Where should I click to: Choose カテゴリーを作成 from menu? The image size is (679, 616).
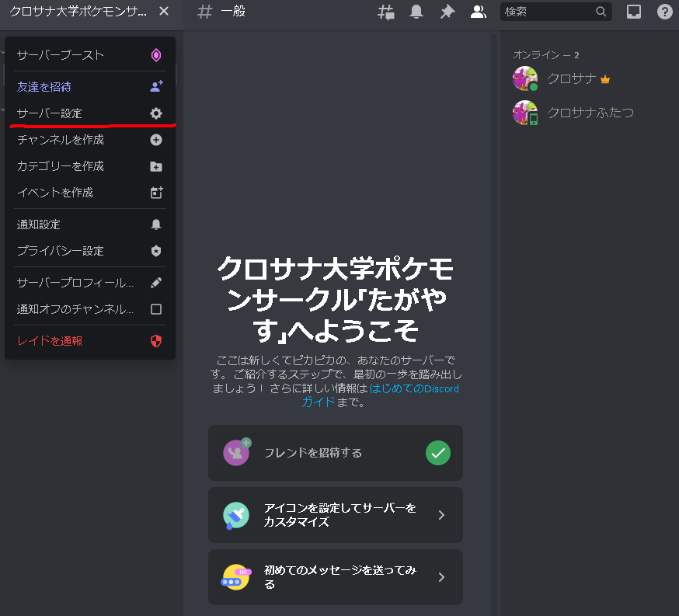[x=90, y=166]
